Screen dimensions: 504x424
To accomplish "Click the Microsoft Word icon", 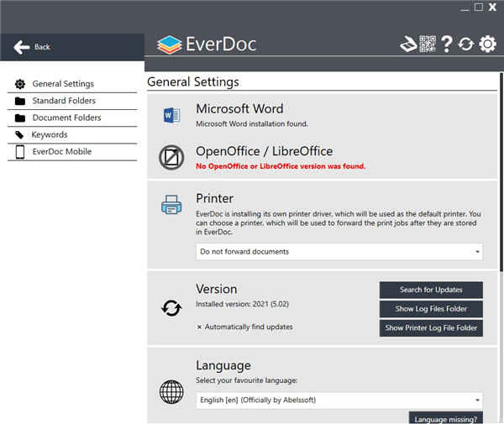I will [171, 115].
